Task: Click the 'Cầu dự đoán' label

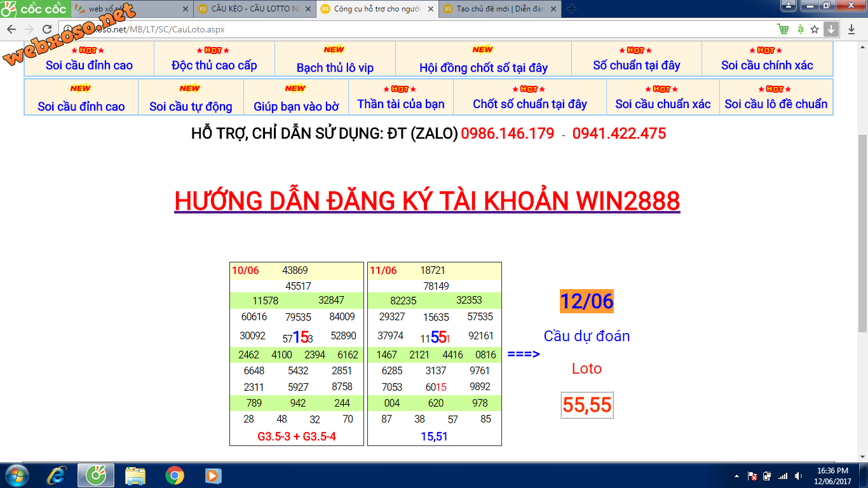Action: [x=587, y=336]
